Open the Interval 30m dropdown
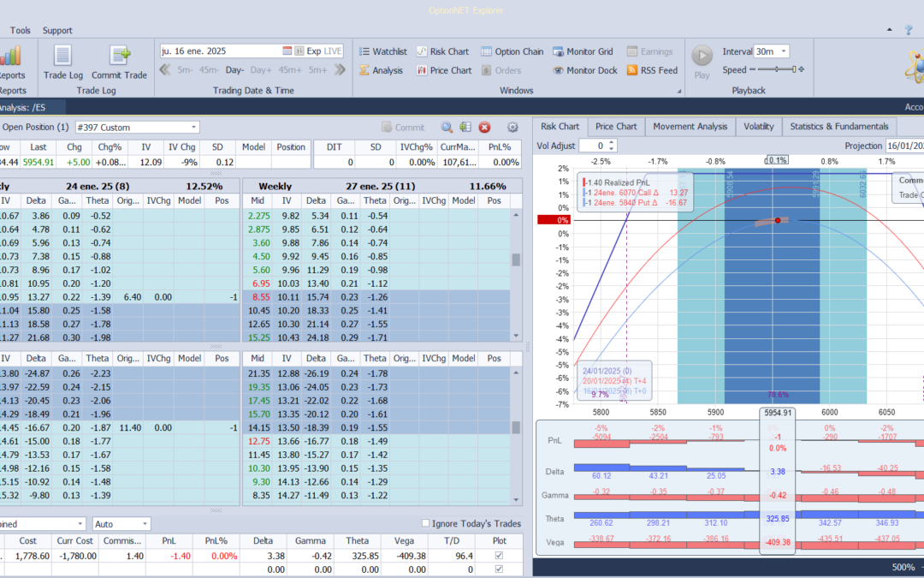924x578 pixels. [784, 51]
